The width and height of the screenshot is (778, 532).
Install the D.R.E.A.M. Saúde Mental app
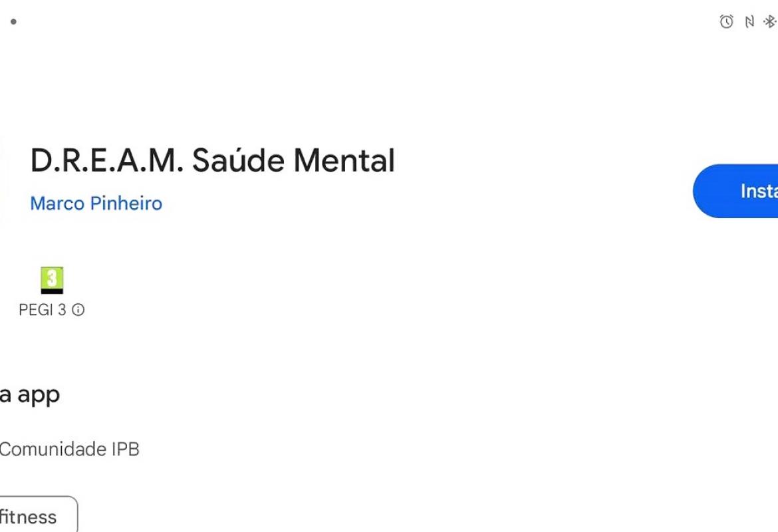(x=736, y=191)
